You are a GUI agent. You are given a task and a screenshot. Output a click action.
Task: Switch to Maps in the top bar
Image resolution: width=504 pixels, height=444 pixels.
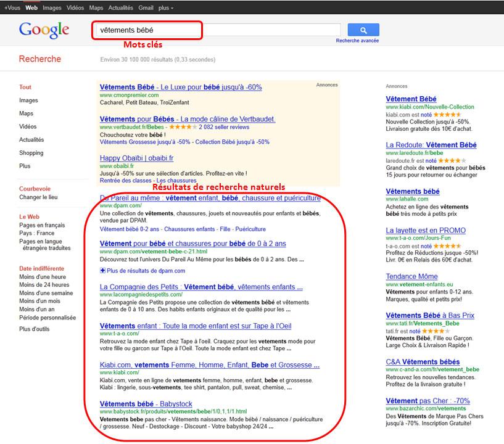click(x=95, y=8)
